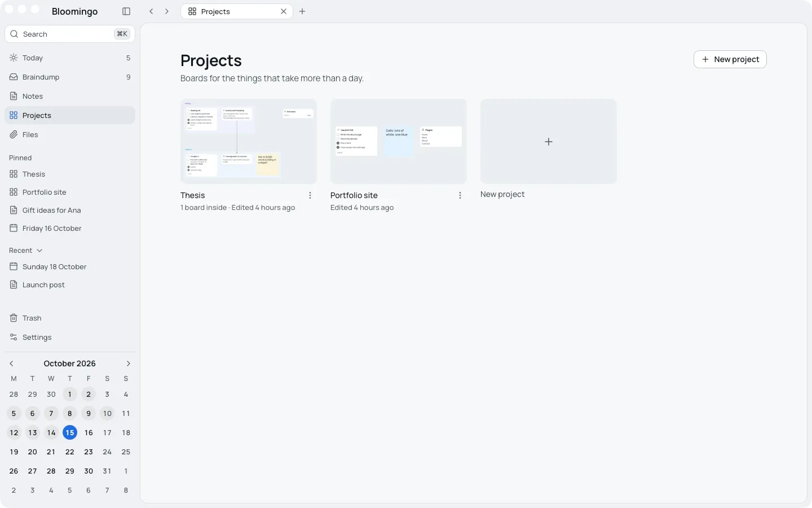Go forward with the right arrow
Image resolution: width=812 pixels, height=508 pixels.
click(167, 11)
